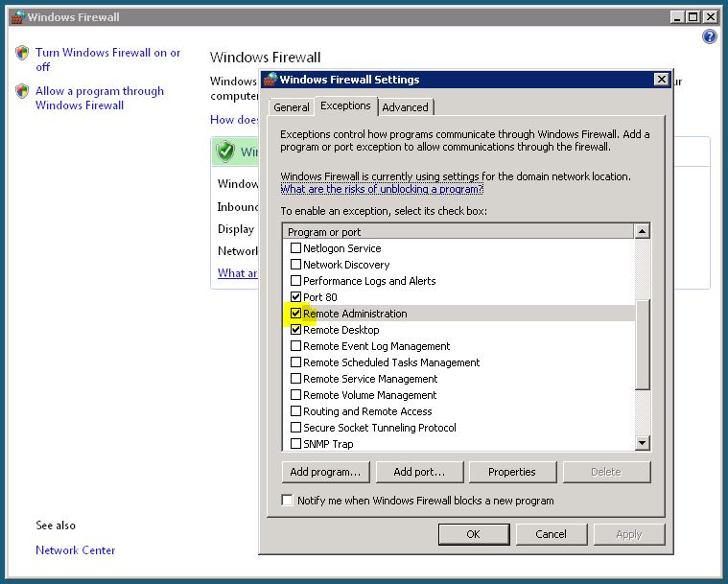This screenshot has width=728, height=584.
Task: Click the 'How does' help link behind dialog
Action: pos(234,120)
